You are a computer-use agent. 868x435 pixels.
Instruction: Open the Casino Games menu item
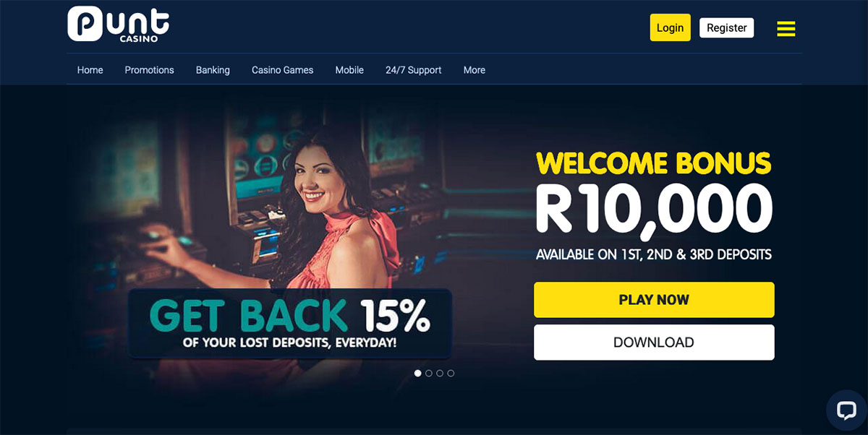[x=283, y=70]
